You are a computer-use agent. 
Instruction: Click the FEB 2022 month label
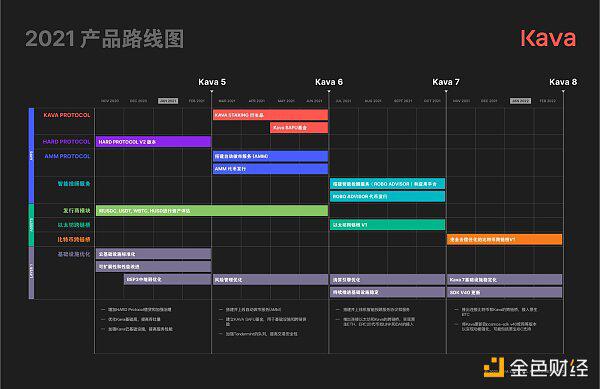coord(548,101)
